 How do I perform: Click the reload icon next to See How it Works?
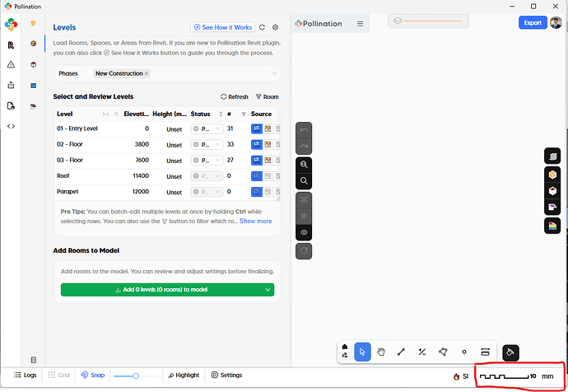coord(263,27)
